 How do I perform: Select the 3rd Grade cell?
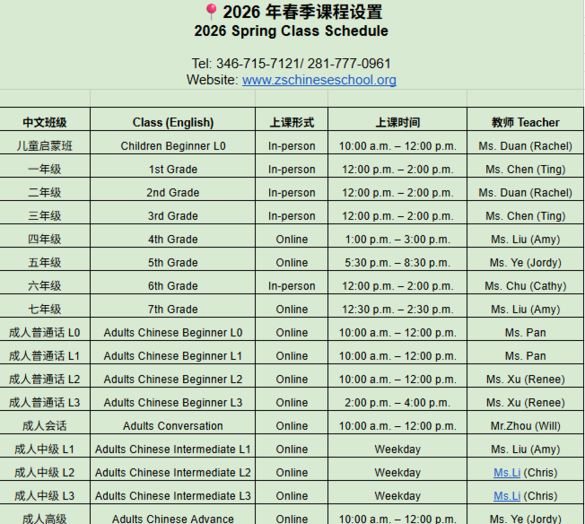pos(173,213)
